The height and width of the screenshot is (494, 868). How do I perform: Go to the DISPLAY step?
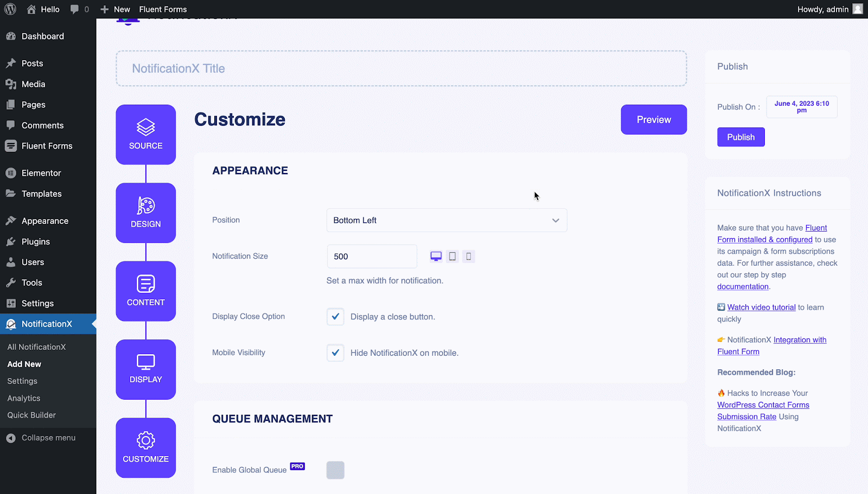(146, 369)
